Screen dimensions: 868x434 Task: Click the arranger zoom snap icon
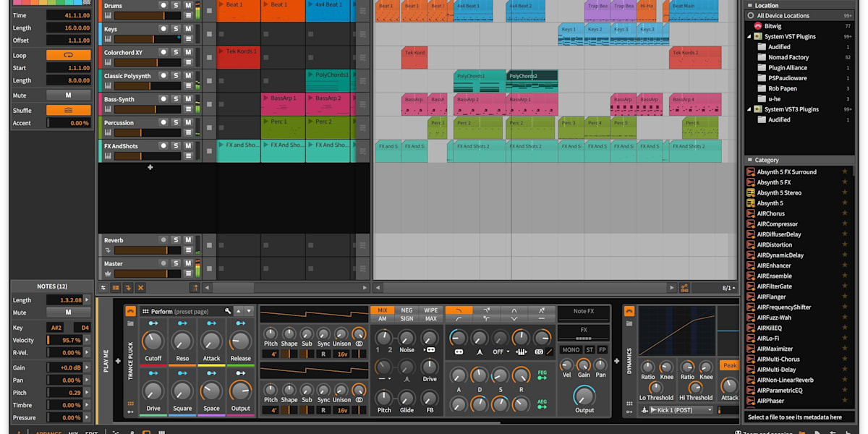[684, 287]
